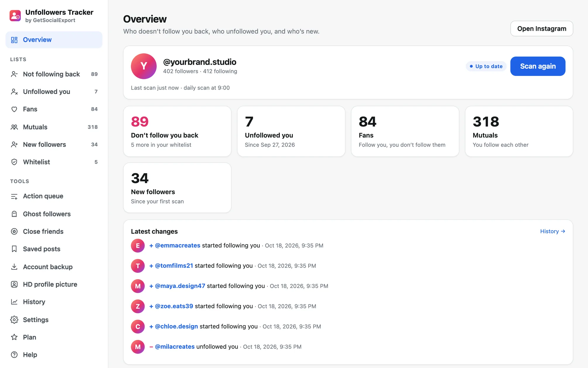This screenshot has width=588, height=368.
Task: Open @milacreates profile link
Action: 175,347
